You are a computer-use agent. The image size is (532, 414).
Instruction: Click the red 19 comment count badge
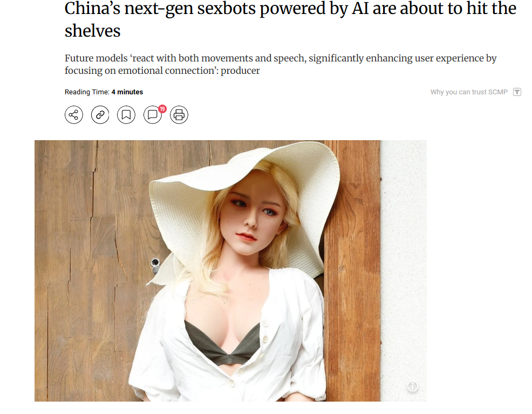tap(162, 109)
